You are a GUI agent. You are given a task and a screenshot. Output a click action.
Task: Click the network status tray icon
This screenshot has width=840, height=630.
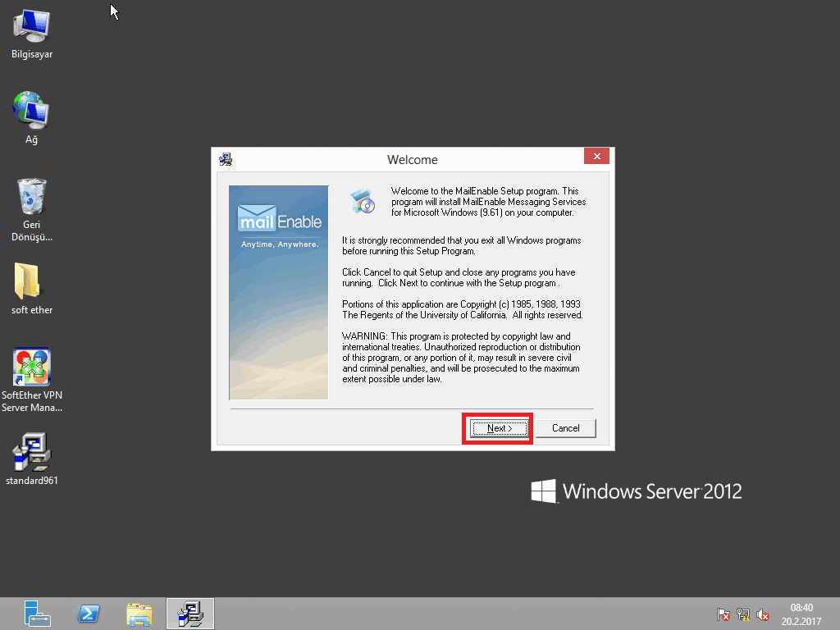[x=743, y=614]
